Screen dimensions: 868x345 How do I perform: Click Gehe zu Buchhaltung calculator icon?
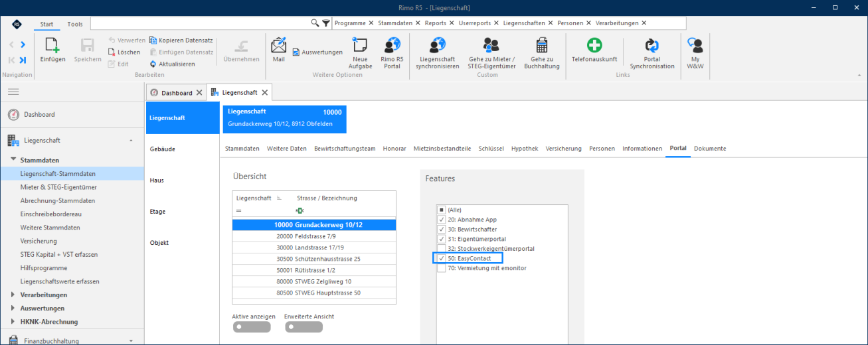(542, 46)
